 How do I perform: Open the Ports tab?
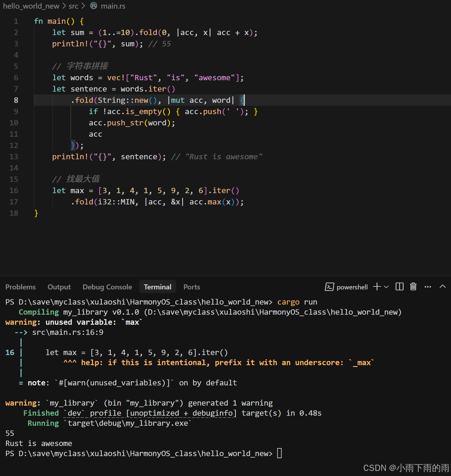click(x=192, y=287)
